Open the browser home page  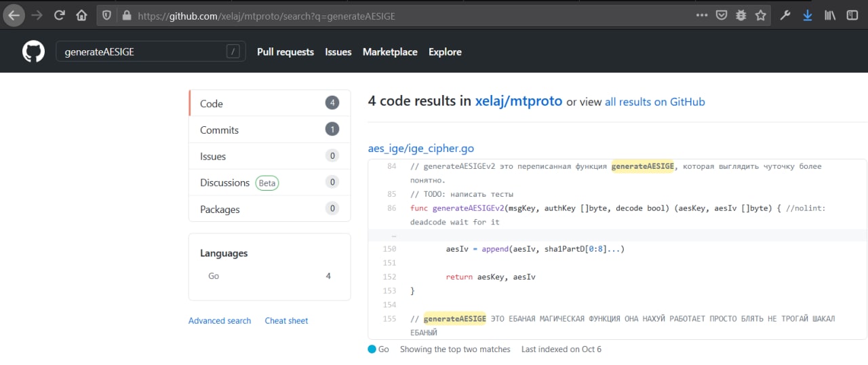pos(81,15)
